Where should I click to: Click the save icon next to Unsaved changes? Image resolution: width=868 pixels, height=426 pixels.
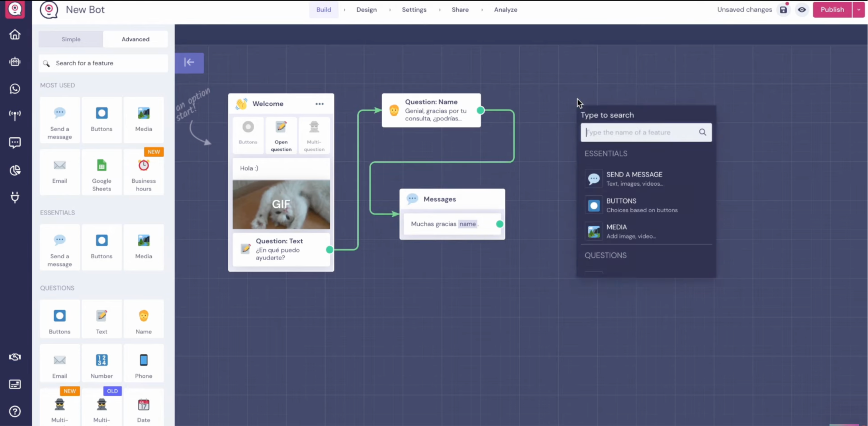coord(783,10)
